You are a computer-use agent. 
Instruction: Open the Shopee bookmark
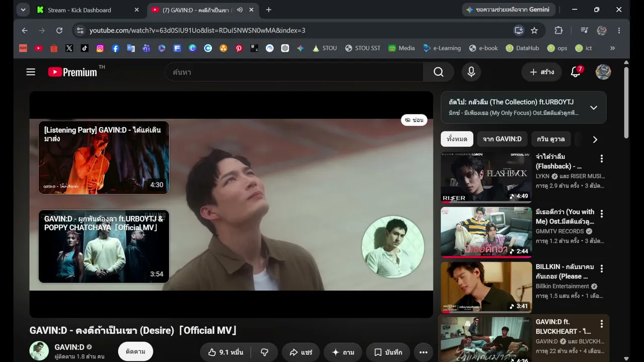pos(54,48)
